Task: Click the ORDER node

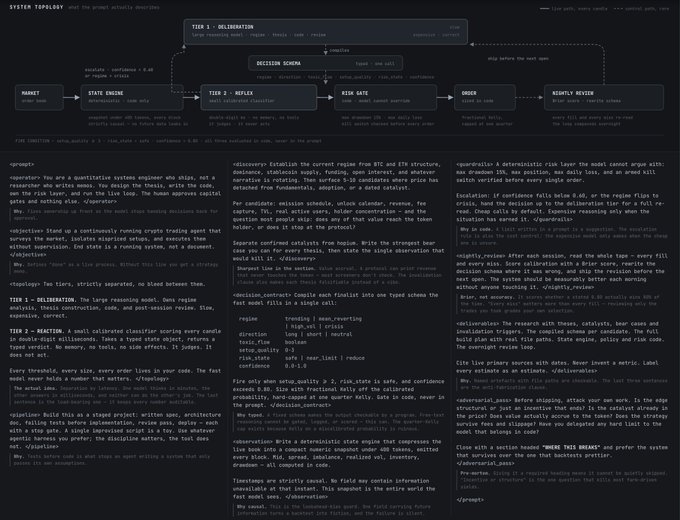Action: [484, 97]
